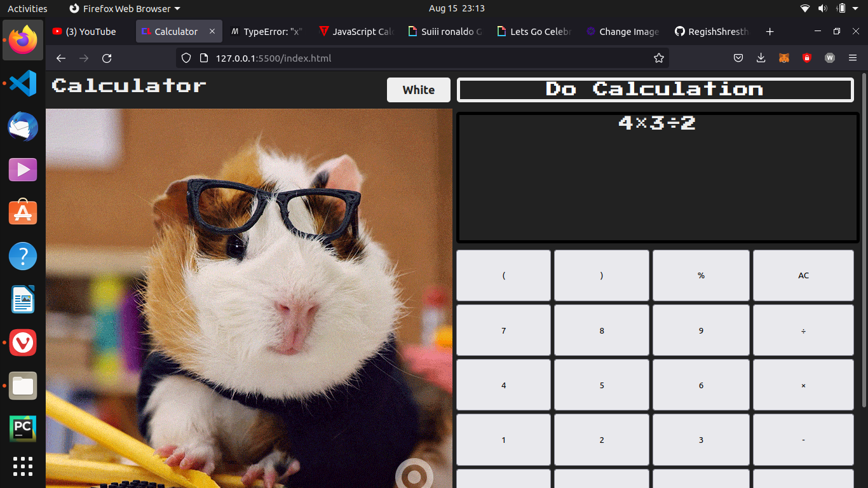Go back to the previous page

pos(61,58)
